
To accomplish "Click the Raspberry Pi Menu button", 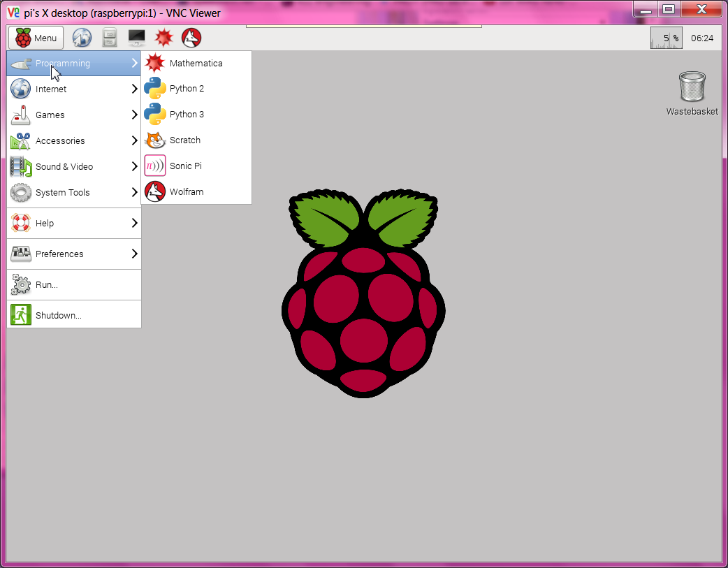I will (x=36, y=38).
